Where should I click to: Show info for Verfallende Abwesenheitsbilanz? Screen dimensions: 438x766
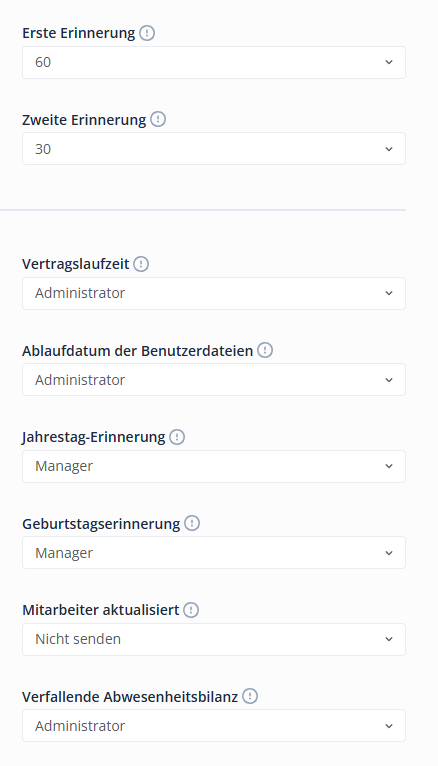pyautogui.click(x=250, y=696)
